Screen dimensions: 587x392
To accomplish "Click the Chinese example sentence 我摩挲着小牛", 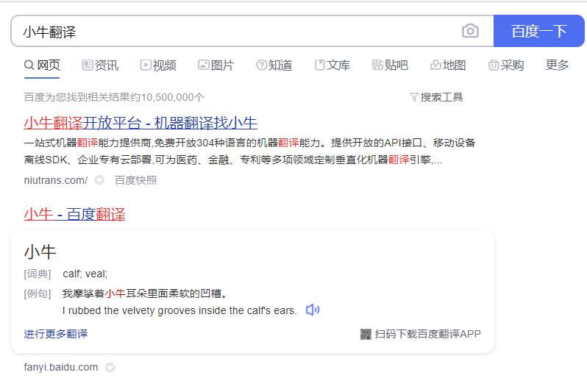I will coord(145,293).
